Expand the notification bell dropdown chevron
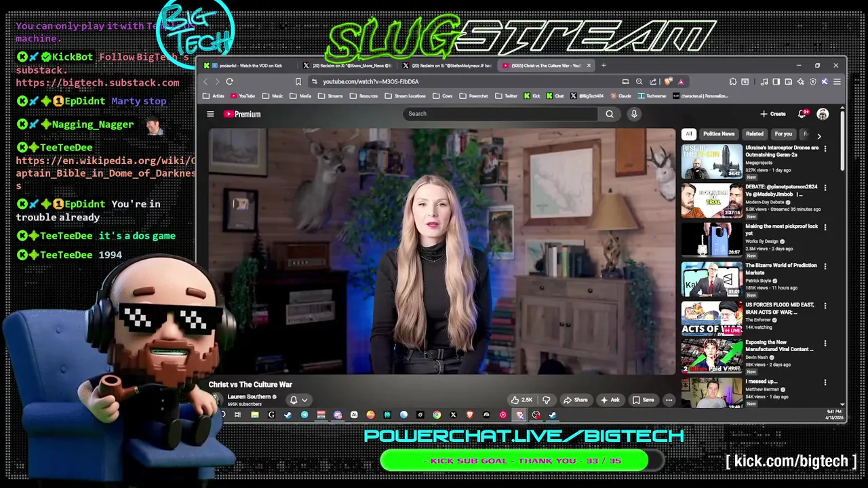Image resolution: width=868 pixels, height=488 pixels. pyautogui.click(x=304, y=400)
